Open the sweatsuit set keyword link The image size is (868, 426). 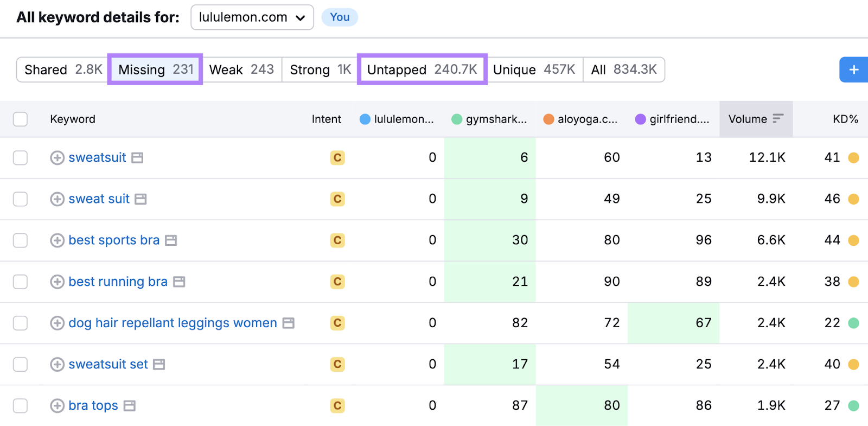108,364
